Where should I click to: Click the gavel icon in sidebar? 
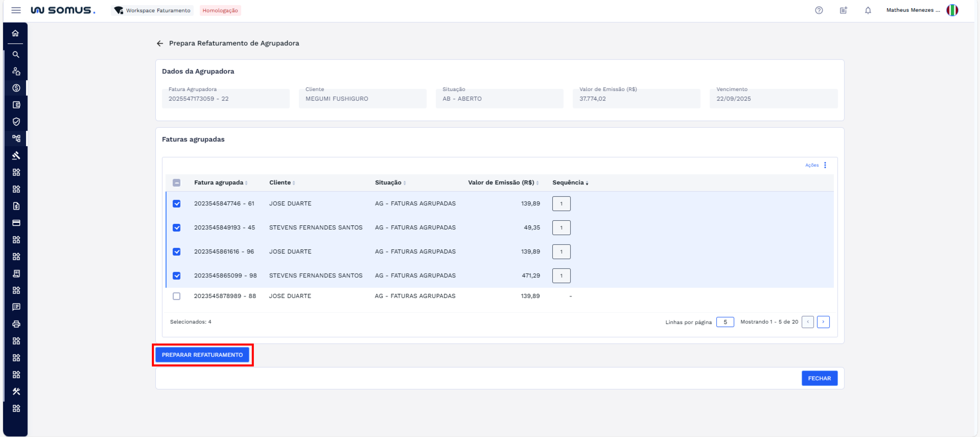pyautogui.click(x=16, y=155)
